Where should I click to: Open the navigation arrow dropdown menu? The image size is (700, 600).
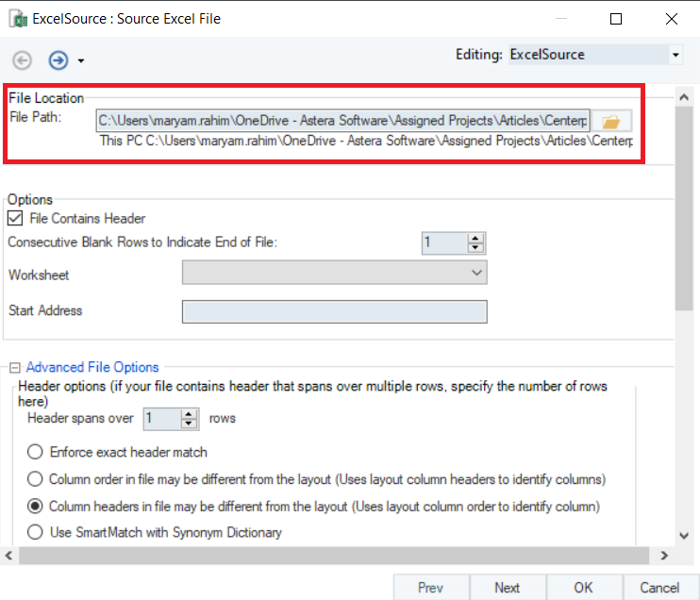(81, 61)
